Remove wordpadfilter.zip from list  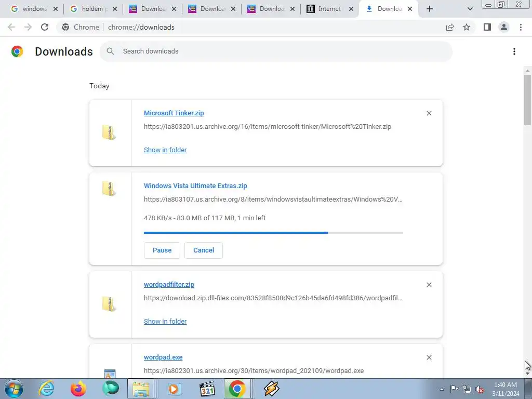click(429, 285)
